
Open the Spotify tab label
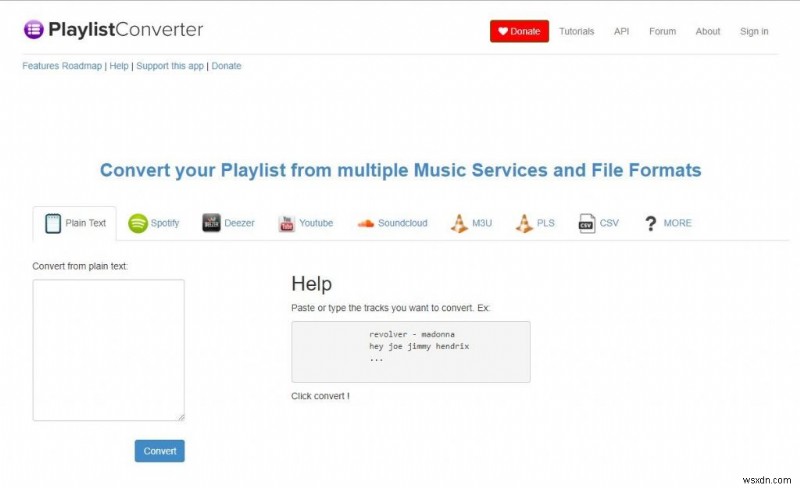pos(165,223)
